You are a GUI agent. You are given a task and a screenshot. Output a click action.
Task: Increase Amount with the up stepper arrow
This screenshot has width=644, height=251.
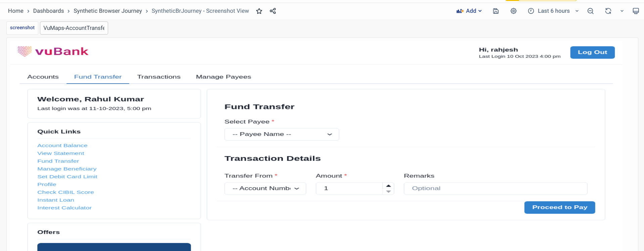388,186
